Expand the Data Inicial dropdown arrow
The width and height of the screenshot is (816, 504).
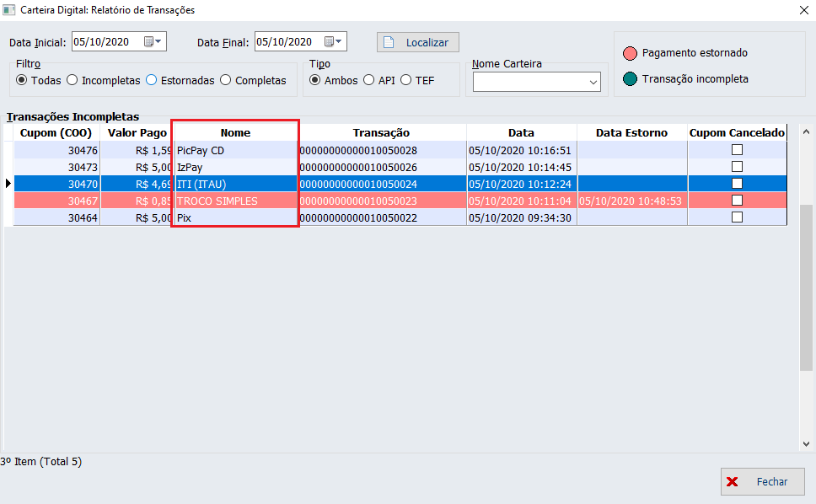coord(160,42)
